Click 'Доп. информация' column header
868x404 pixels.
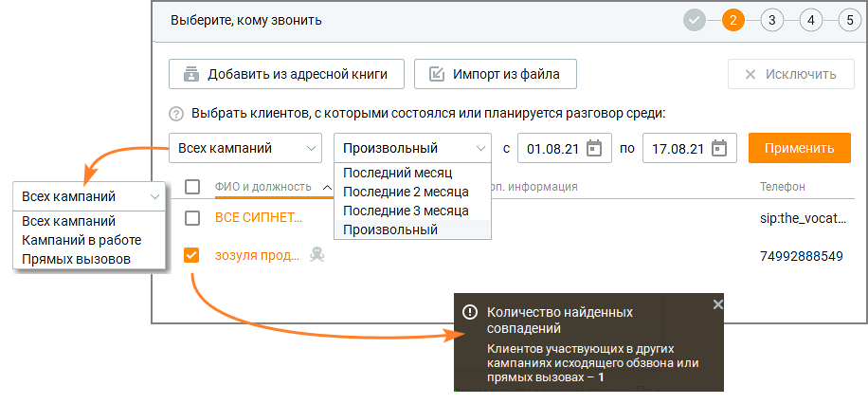tap(534, 187)
